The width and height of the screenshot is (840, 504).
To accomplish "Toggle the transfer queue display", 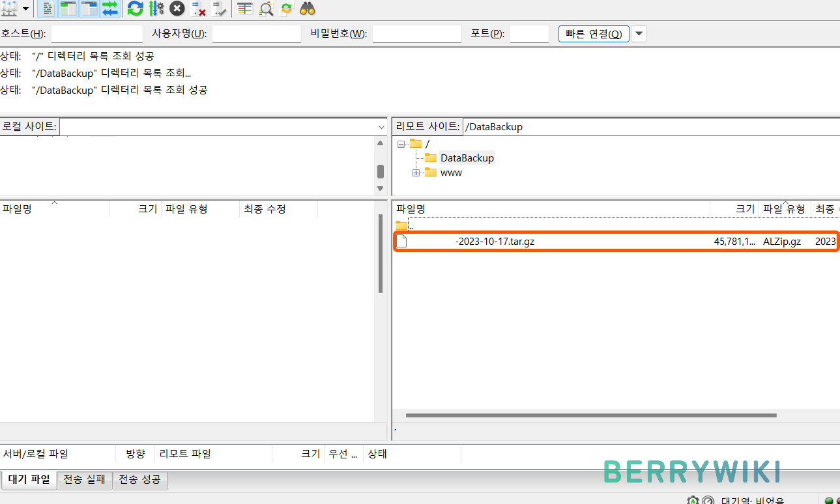I will click(x=110, y=8).
